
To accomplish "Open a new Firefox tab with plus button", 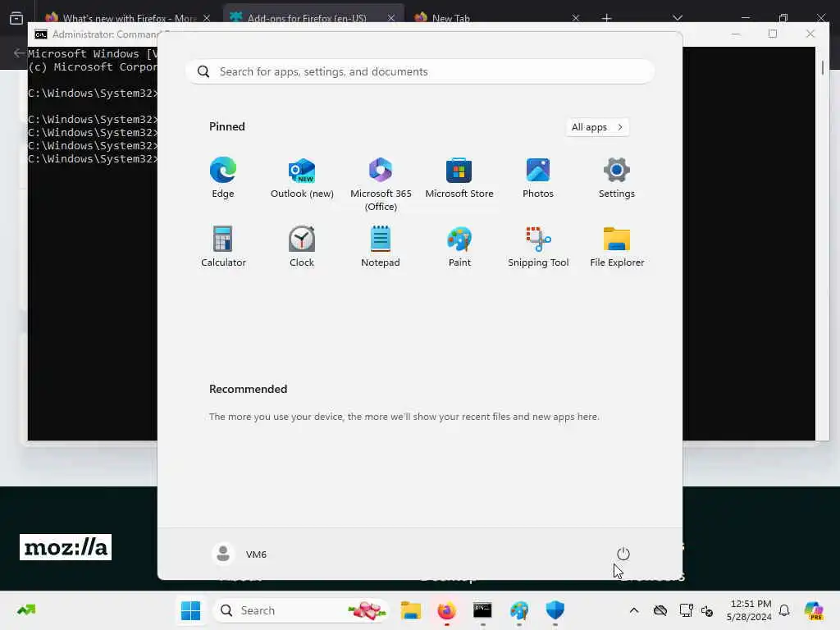I will (606, 18).
